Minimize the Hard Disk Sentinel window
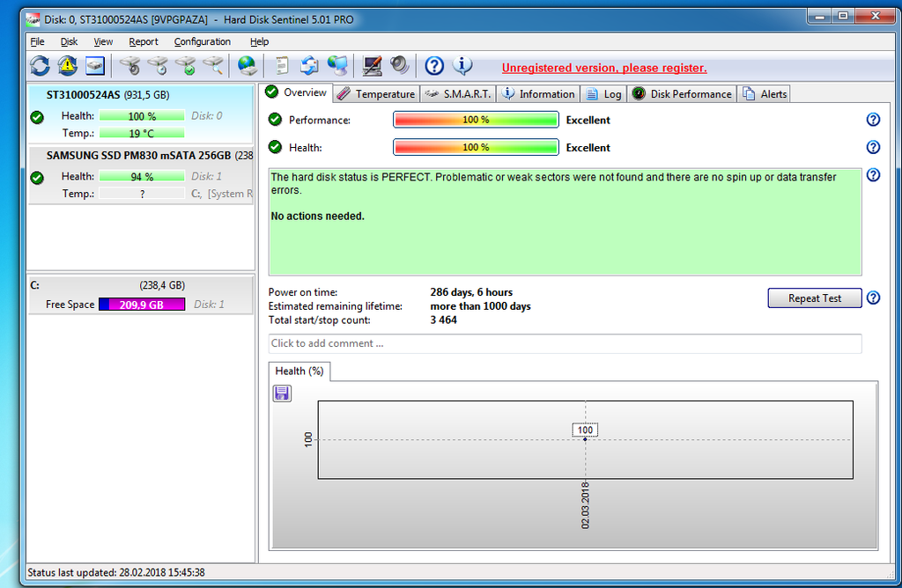 [x=820, y=17]
